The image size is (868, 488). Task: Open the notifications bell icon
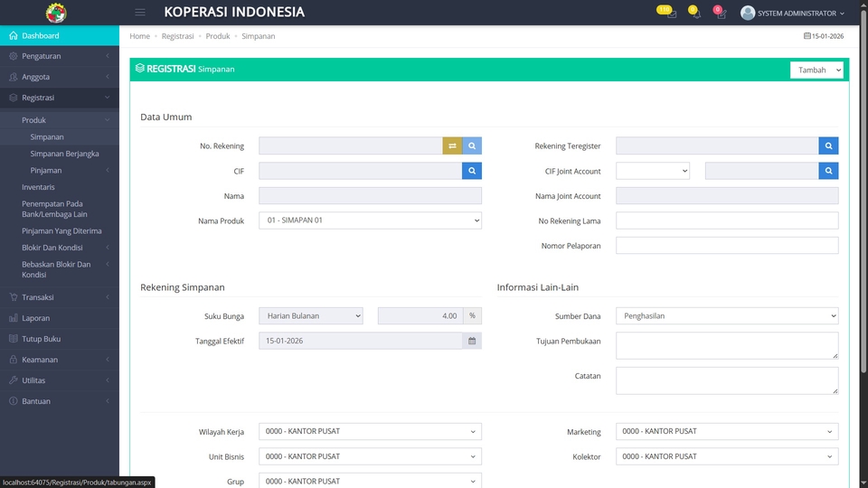pos(695,14)
